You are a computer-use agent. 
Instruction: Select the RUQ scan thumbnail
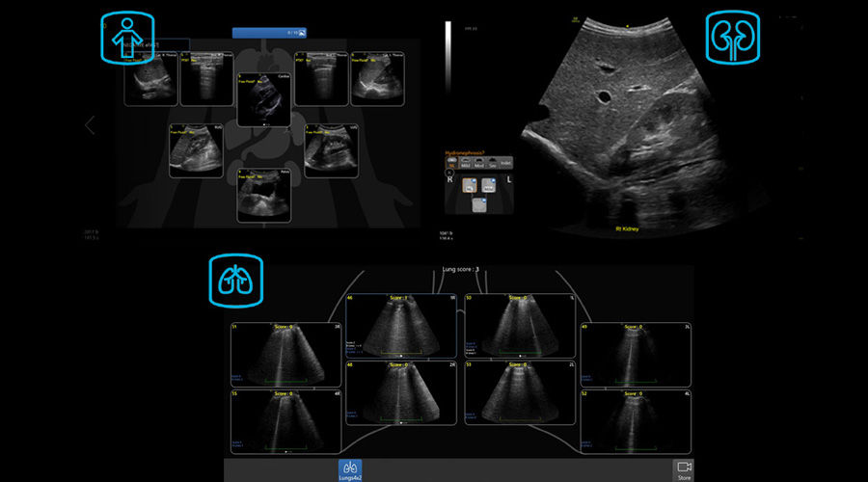196,150
